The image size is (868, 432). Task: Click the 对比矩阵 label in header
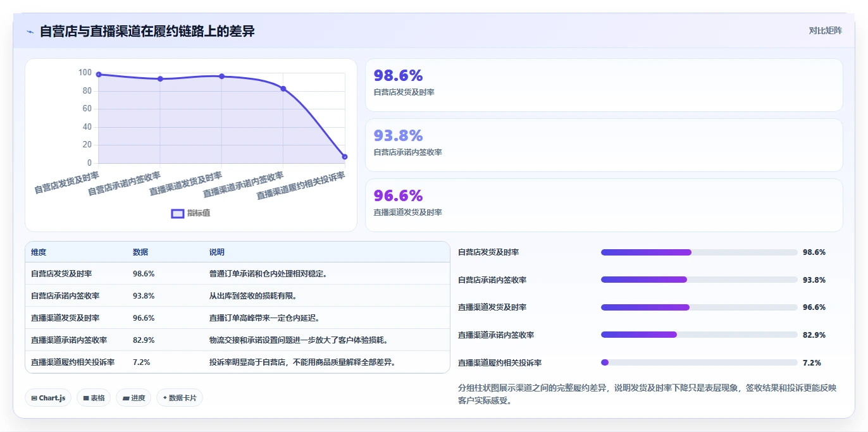point(825,30)
